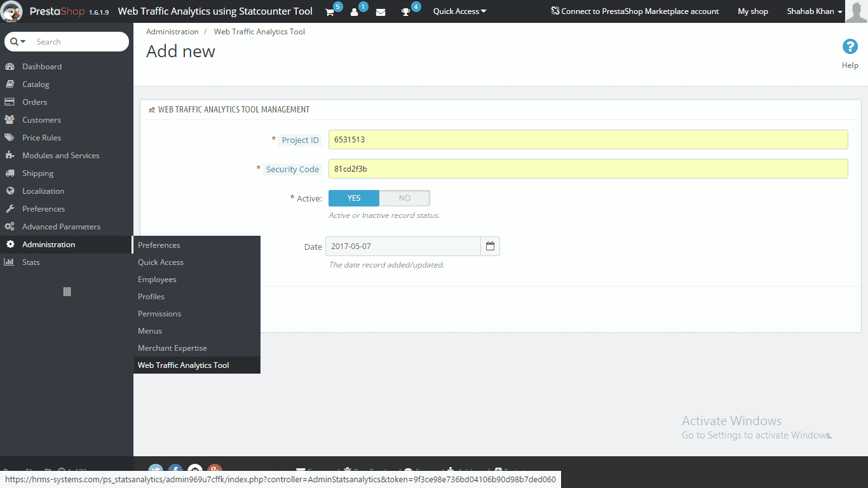Screen dimensions: 868x488
Task: Expand the search filter dropdown arrow
Action: (18, 42)
